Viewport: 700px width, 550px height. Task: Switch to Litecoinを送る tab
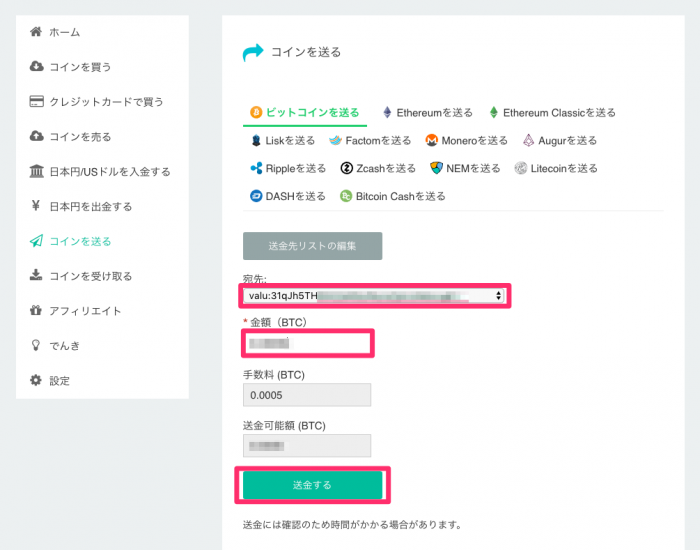[556, 168]
